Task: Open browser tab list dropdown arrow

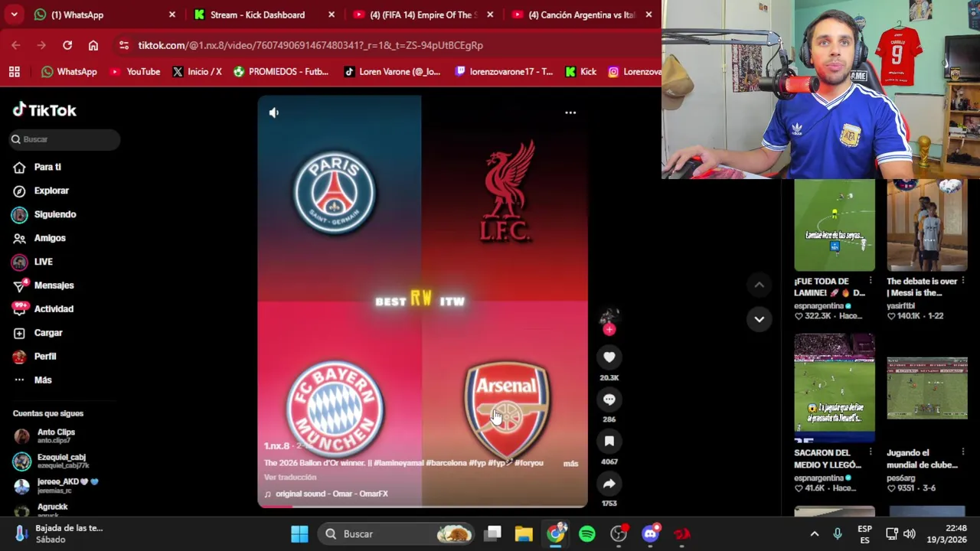Action: tap(14, 15)
